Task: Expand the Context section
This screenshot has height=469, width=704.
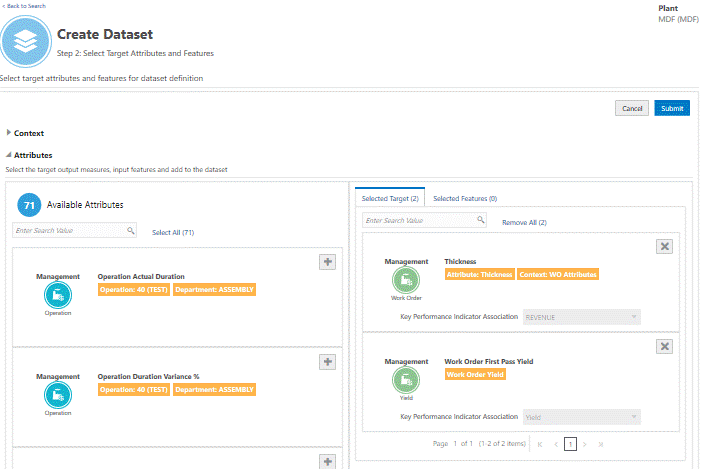Action: pyautogui.click(x=9, y=133)
